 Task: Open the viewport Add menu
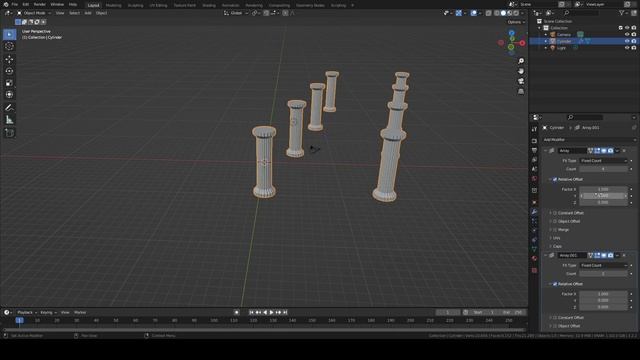click(x=88, y=13)
